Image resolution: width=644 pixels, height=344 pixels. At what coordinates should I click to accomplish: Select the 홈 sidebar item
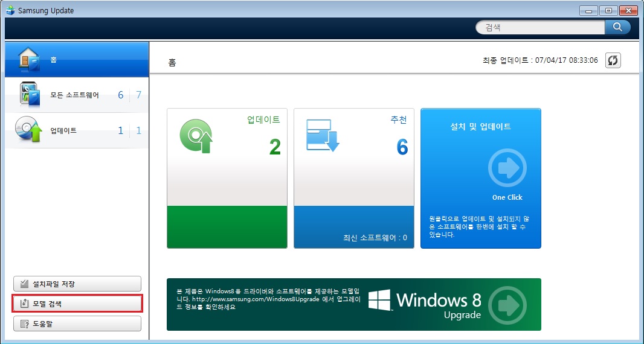pos(77,60)
